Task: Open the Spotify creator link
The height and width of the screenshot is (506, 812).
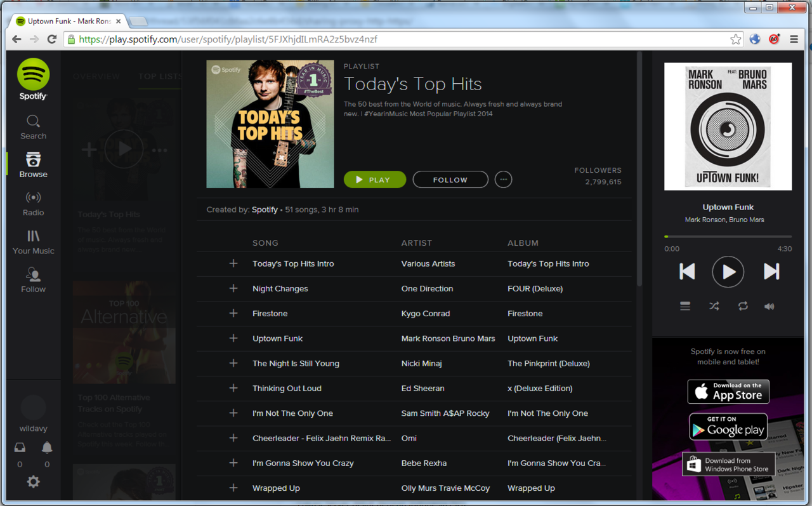Action: point(265,210)
